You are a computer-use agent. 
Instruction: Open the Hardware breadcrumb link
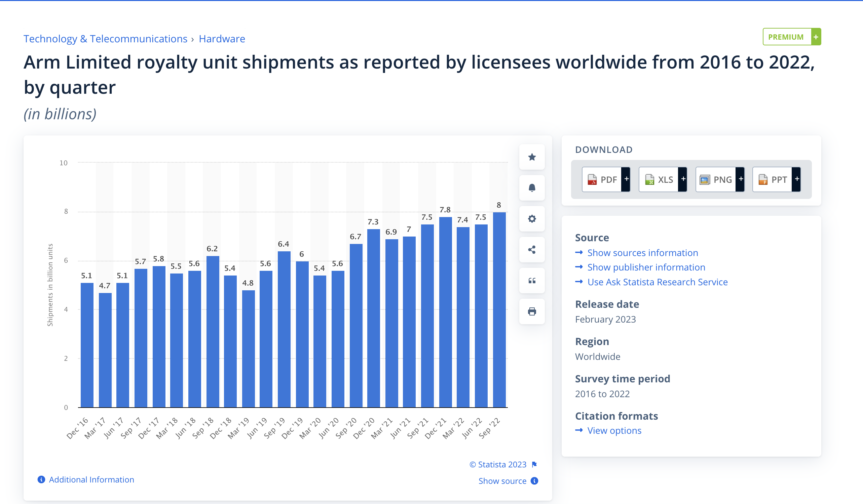click(222, 39)
